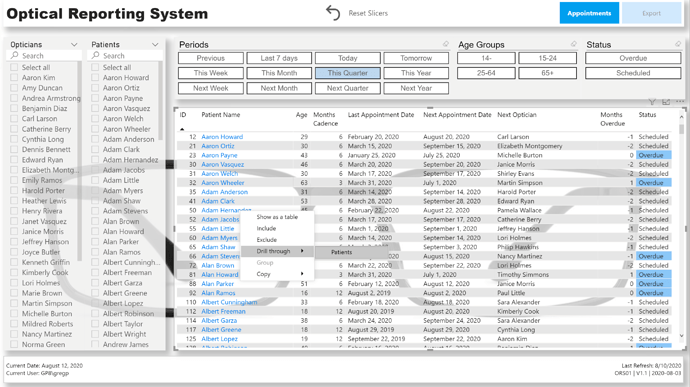
Task: Open the Appointments page button
Action: pos(589,13)
